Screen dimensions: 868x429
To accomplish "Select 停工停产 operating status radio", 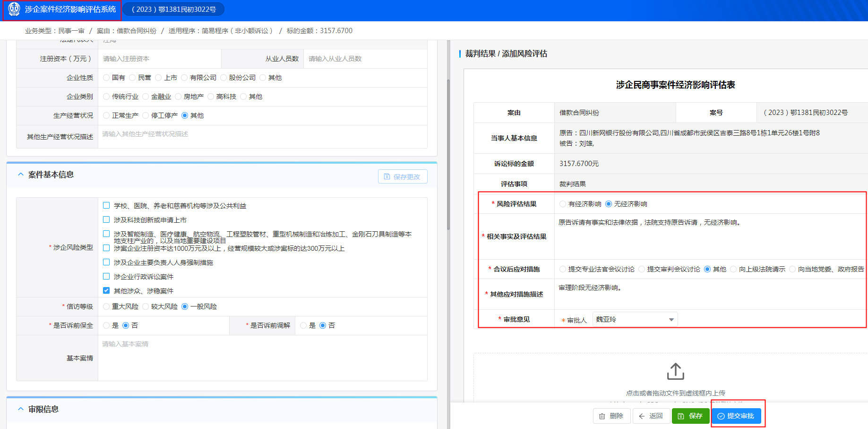I will point(146,115).
